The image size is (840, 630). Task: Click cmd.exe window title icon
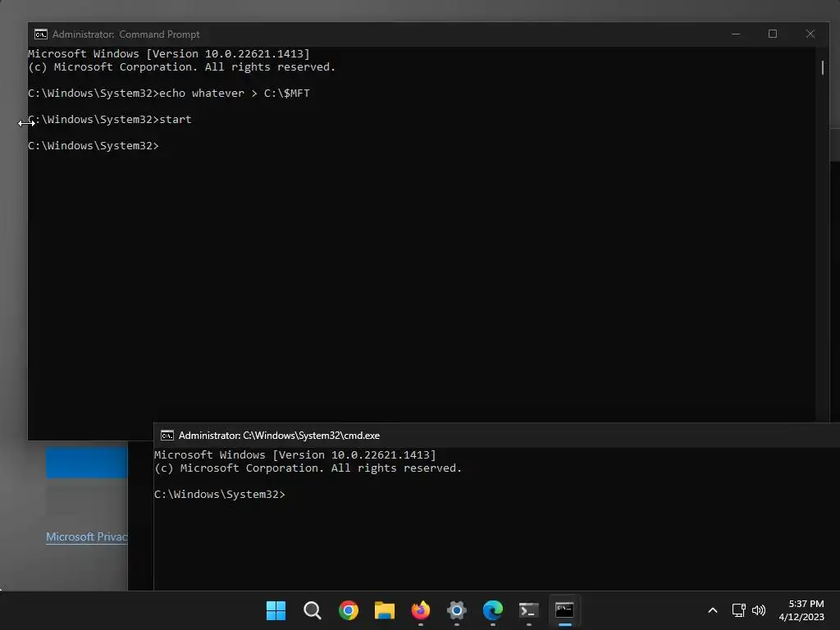(x=167, y=436)
